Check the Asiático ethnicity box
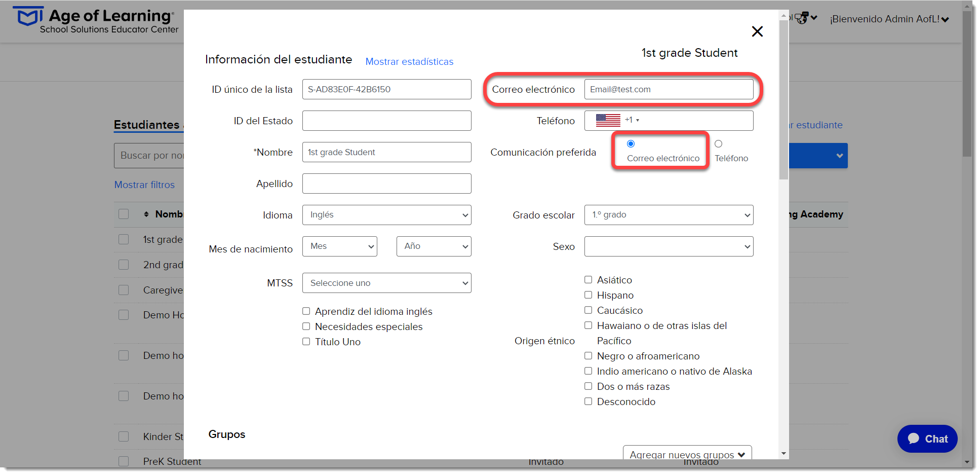Image resolution: width=980 pixels, height=475 pixels. click(588, 280)
